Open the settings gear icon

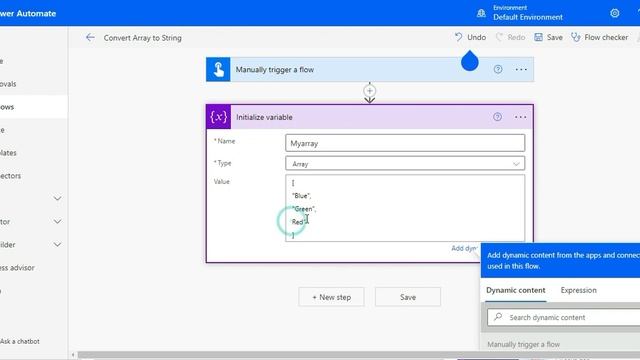615,13
